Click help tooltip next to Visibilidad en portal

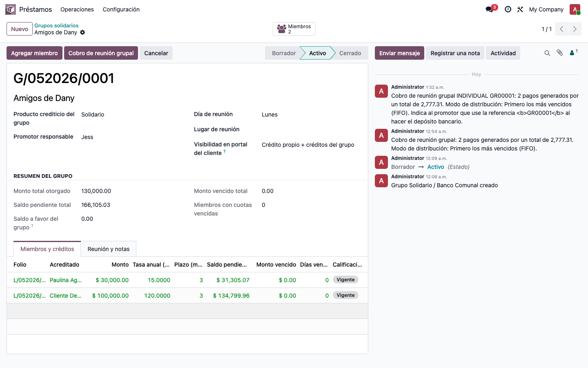pyautogui.click(x=225, y=151)
